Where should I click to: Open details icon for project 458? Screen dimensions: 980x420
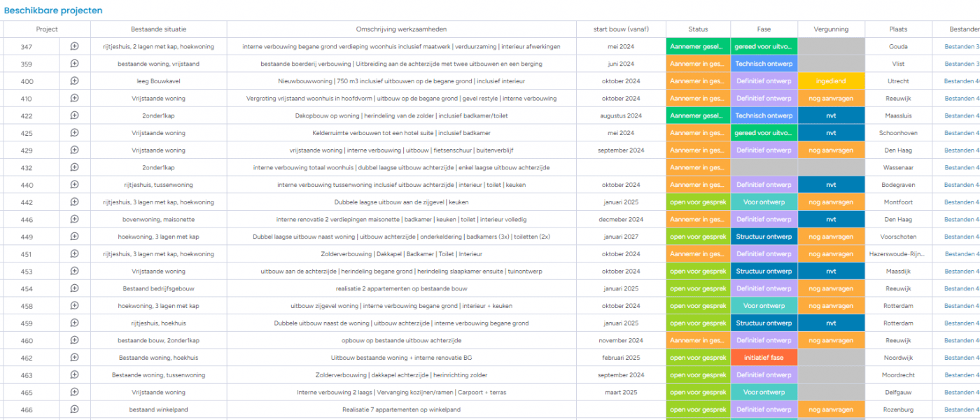coord(75,305)
